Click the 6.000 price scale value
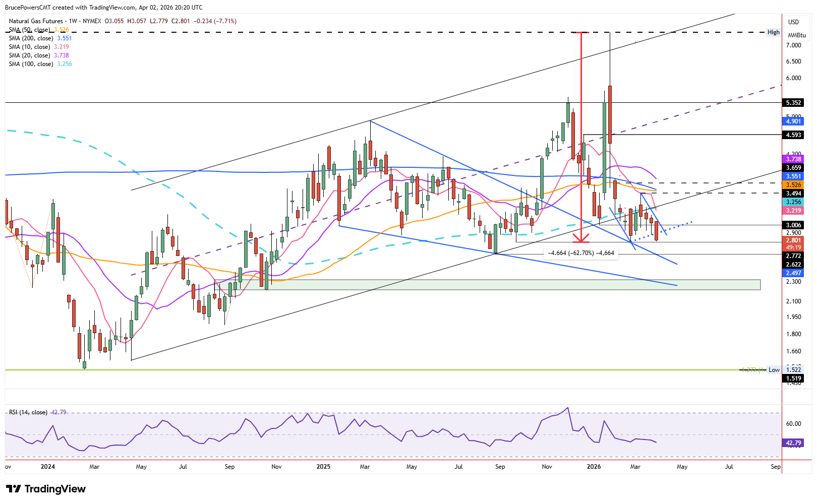 click(793, 78)
